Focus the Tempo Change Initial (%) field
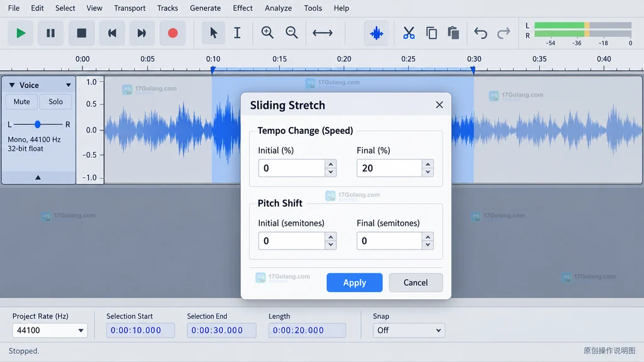The width and height of the screenshot is (644, 362). (x=292, y=168)
